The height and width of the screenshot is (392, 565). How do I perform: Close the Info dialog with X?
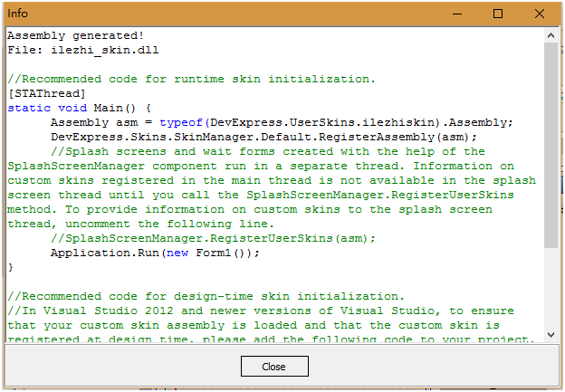point(540,14)
